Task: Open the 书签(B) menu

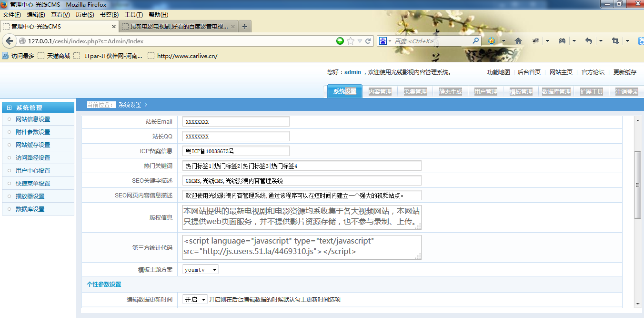Action: (x=109, y=15)
